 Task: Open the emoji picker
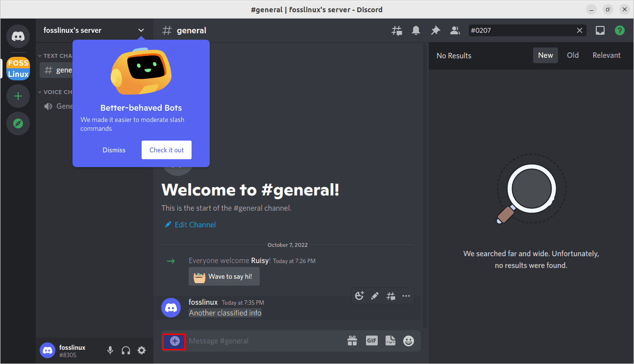[x=409, y=340]
